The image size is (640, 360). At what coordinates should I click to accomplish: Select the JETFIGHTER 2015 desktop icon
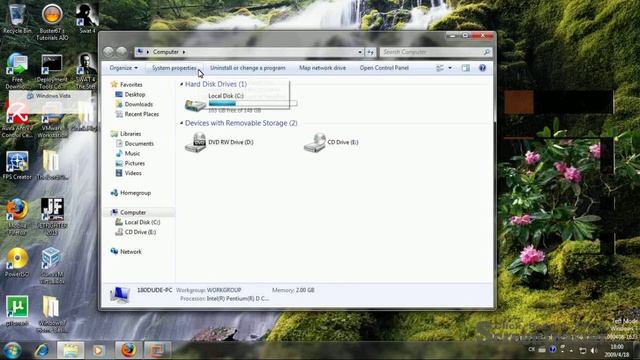tap(52, 217)
